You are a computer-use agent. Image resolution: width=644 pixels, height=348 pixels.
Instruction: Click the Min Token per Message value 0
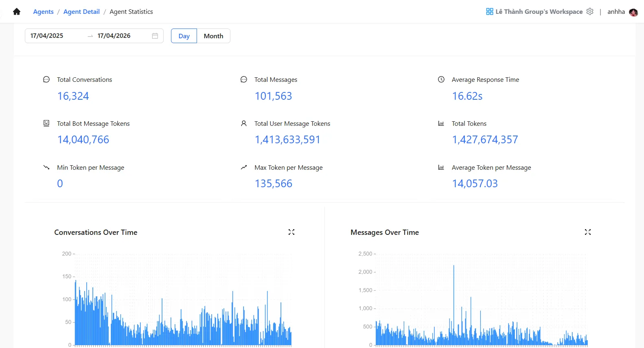(x=60, y=184)
